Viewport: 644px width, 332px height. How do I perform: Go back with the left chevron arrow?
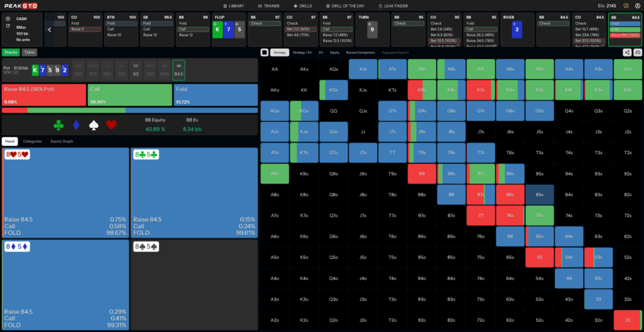click(50, 30)
